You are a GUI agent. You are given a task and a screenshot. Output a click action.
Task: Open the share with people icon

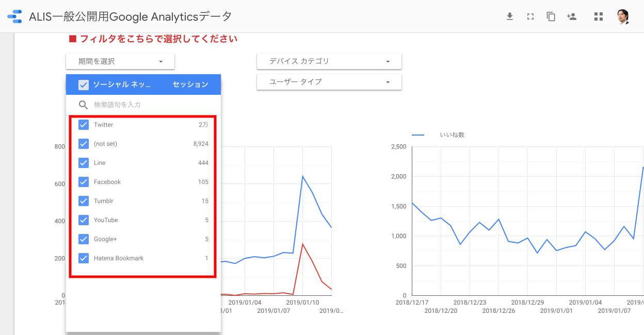(x=571, y=16)
